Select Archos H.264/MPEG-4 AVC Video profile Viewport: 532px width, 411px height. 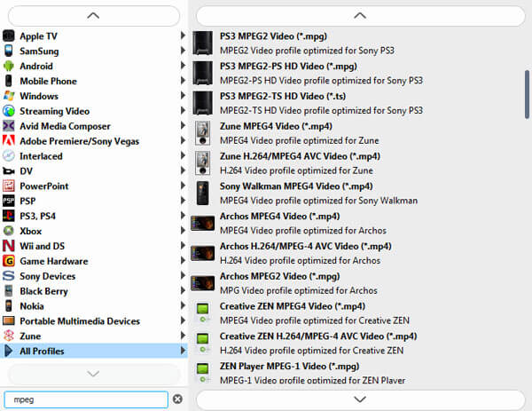[x=356, y=253]
